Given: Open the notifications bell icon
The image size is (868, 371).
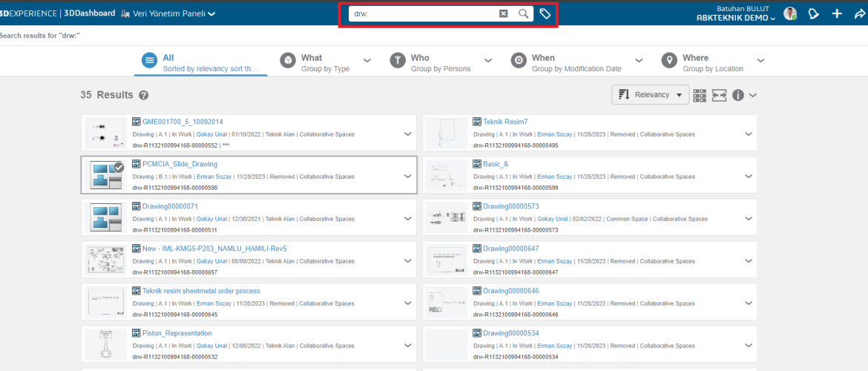Looking at the screenshot, I should [813, 13].
